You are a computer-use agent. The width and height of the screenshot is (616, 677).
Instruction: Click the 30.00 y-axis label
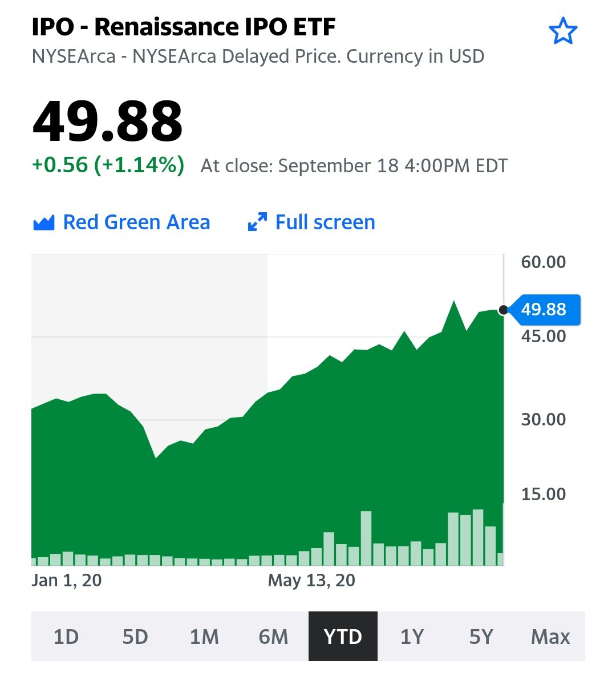pyautogui.click(x=544, y=420)
